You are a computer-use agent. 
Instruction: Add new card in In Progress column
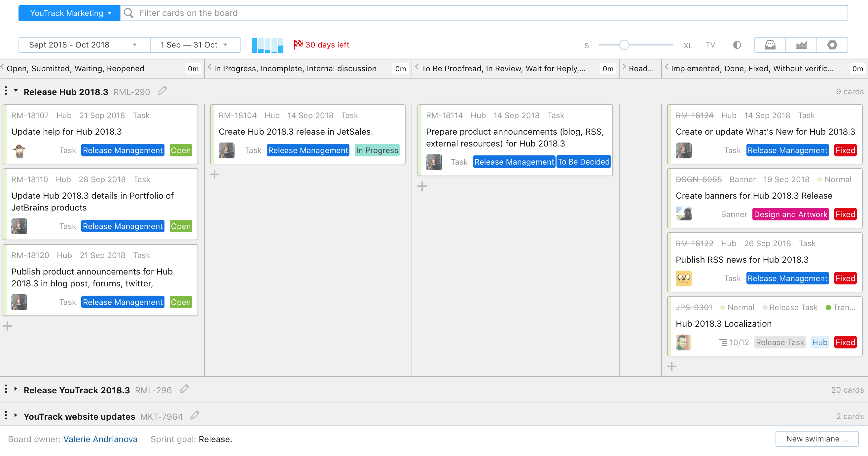click(215, 174)
